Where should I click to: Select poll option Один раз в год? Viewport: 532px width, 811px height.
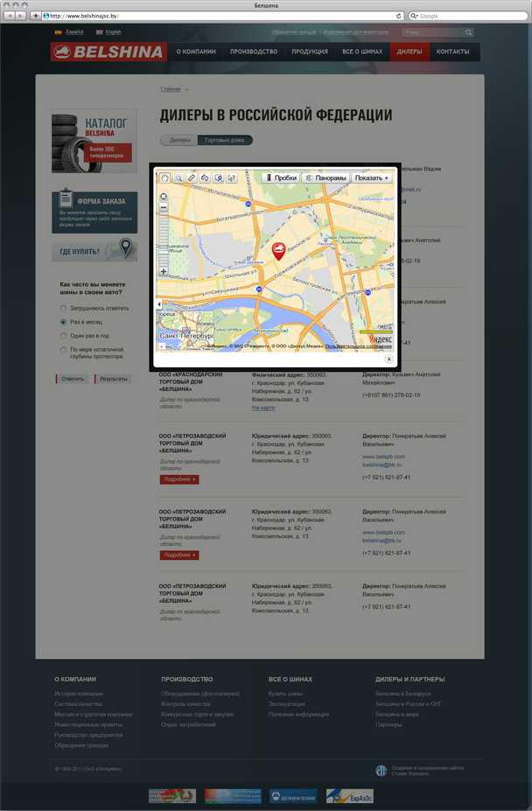tap(63, 336)
